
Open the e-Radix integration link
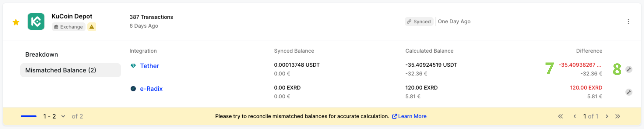pos(151,89)
